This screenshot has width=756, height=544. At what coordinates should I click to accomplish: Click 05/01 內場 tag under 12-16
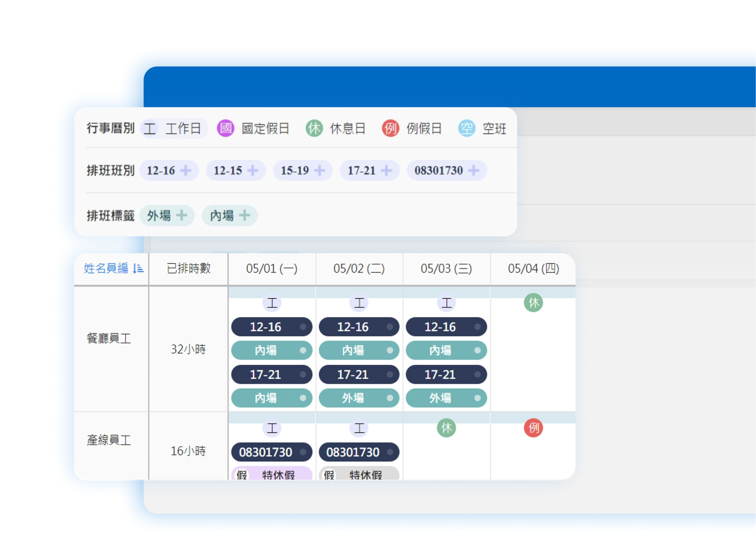point(272,351)
